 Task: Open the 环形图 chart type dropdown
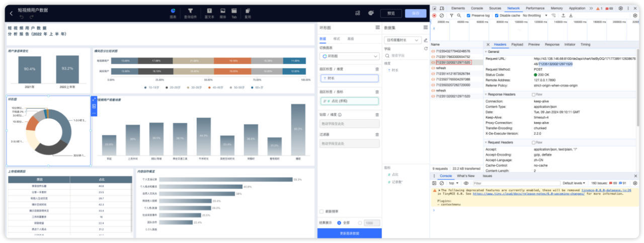pyautogui.click(x=349, y=56)
